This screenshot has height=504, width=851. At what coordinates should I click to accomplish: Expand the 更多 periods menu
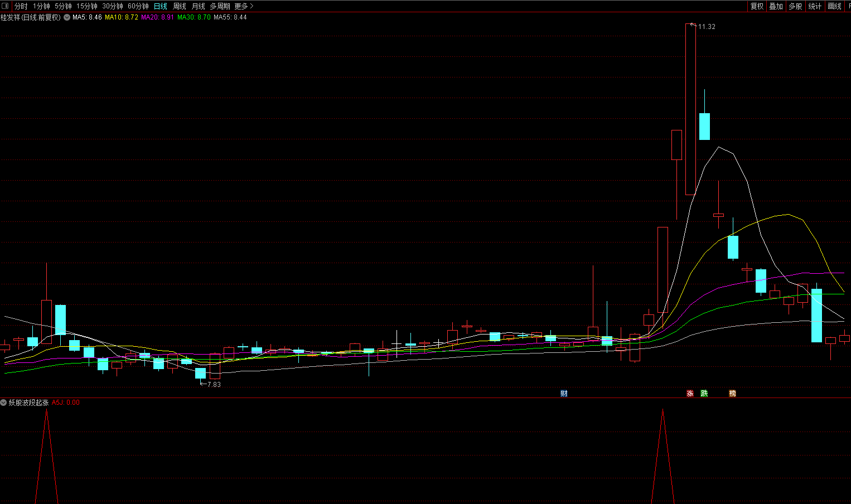pyautogui.click(x=244, y=6)
